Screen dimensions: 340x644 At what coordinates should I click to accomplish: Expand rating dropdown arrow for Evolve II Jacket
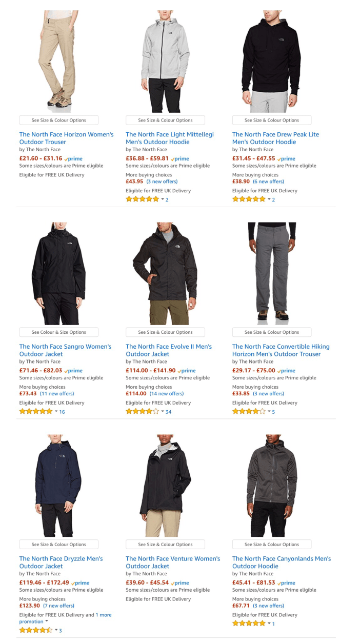click(x=163, y=412)
